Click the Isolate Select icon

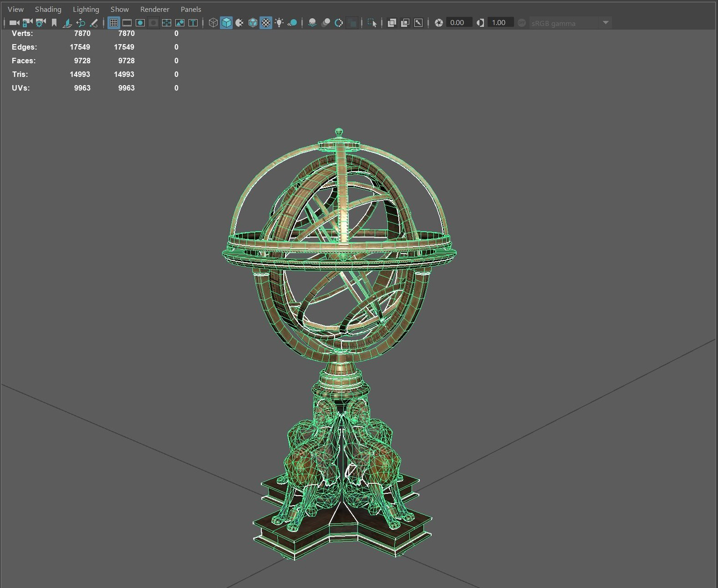(x=372, y=23)
